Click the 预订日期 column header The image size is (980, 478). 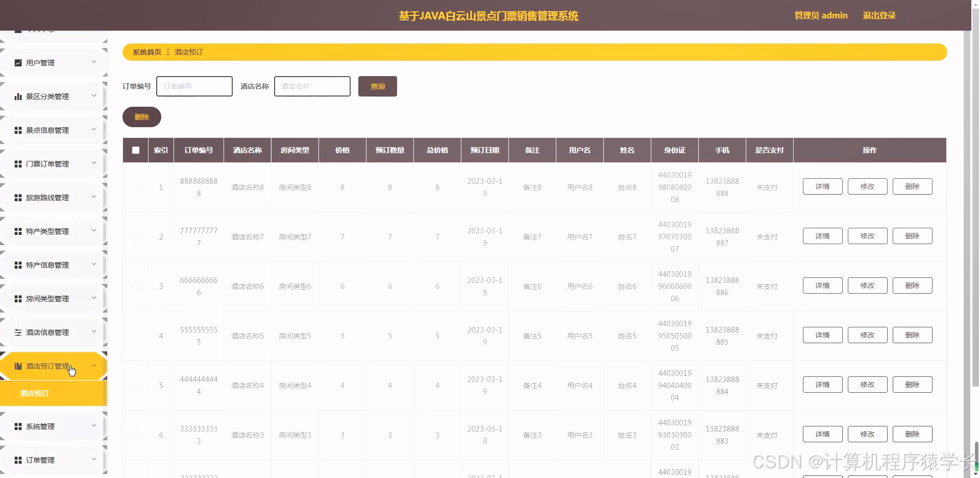(485, 150)
